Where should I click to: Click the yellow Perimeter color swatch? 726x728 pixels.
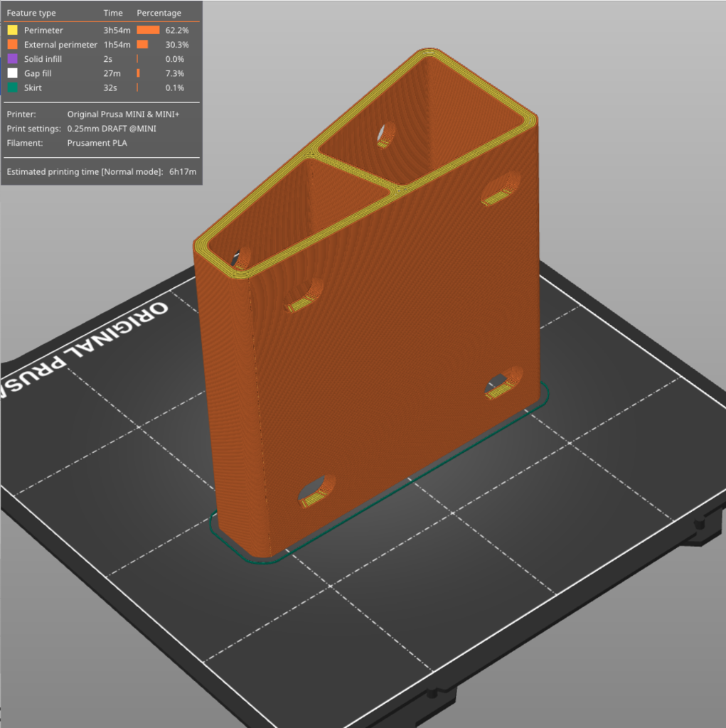pos(12,31)
